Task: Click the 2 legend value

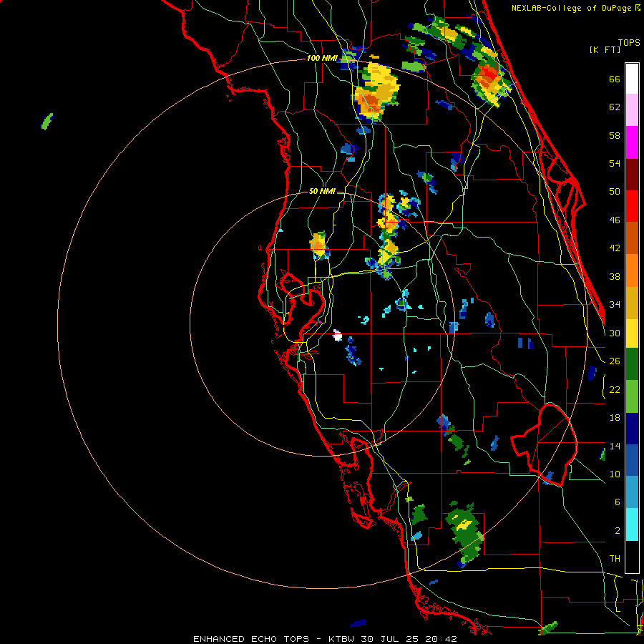Action: [618, 531]
